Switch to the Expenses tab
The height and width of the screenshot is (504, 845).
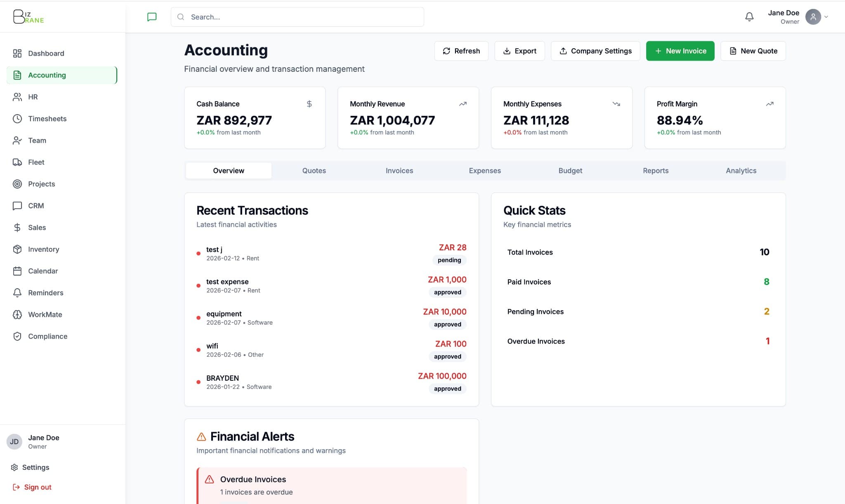[484, 170]
